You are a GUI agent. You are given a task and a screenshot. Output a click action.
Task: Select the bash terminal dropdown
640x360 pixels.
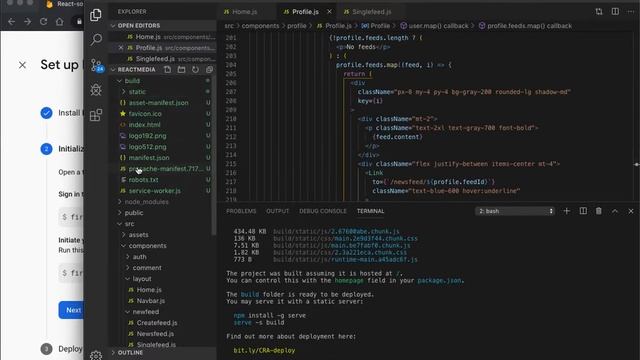515,211
